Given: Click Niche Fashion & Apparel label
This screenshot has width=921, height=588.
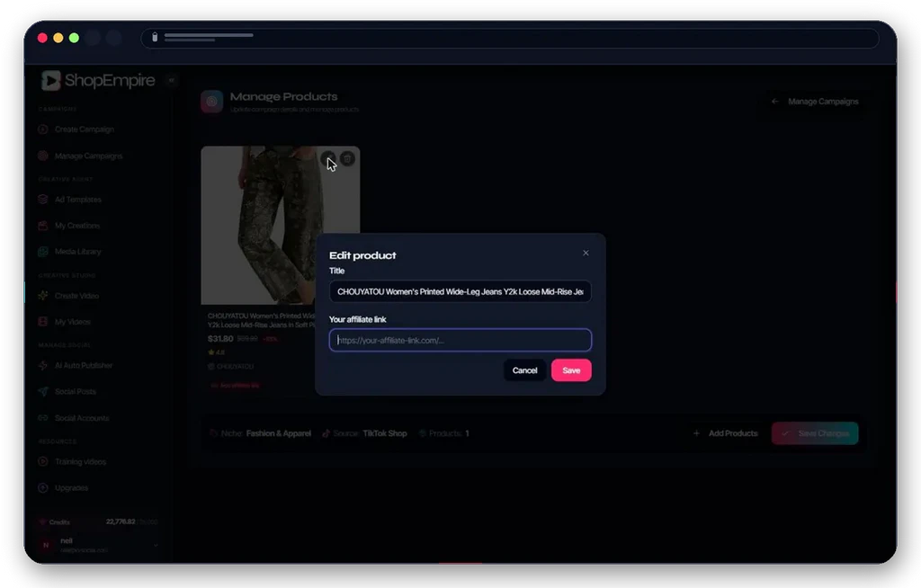Looking at the screenshot, I should tap(260, 433).
